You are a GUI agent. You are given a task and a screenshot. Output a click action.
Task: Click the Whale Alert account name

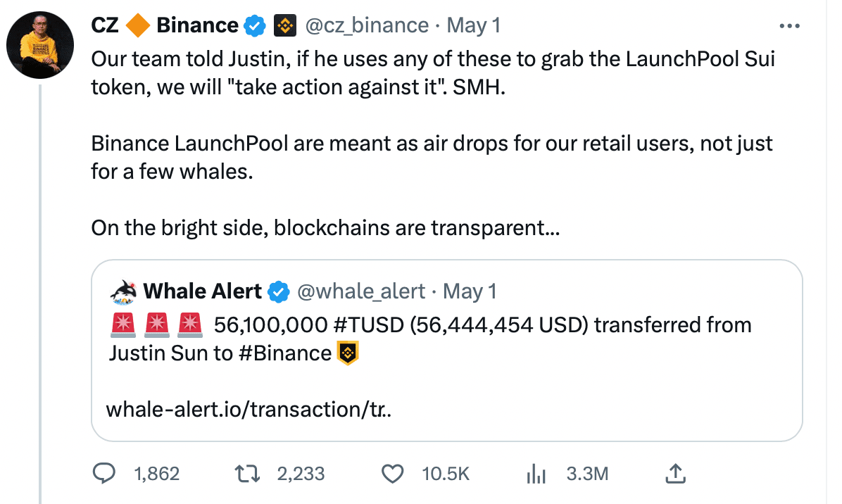[203, 291]
